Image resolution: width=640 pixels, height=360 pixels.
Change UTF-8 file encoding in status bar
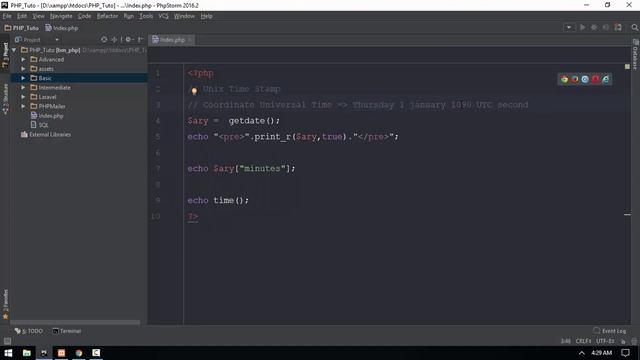click(x=605, y=341)
